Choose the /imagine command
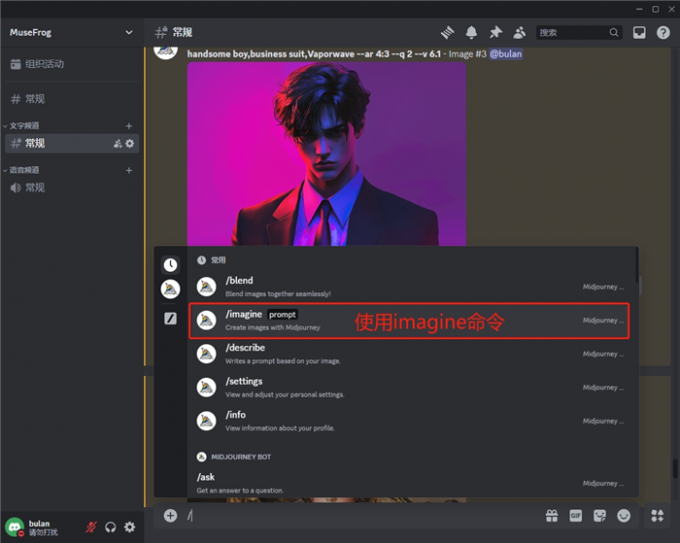The width and height of the screenshot is (680, 543). pyautogui.click(x=409, y=321)
